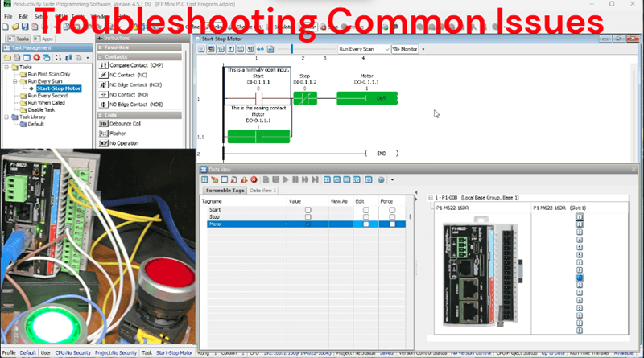Viewport: 644px width, 358px height.
Task: Open the File menu
Action: coord(9,16)
